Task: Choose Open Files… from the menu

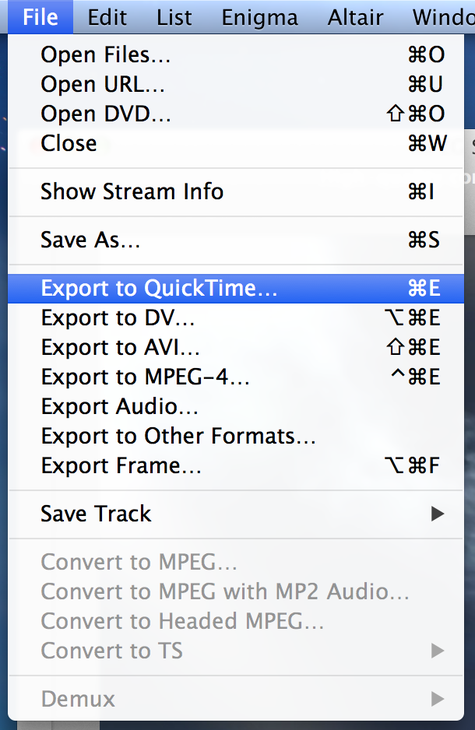Action: click(236, 55)
